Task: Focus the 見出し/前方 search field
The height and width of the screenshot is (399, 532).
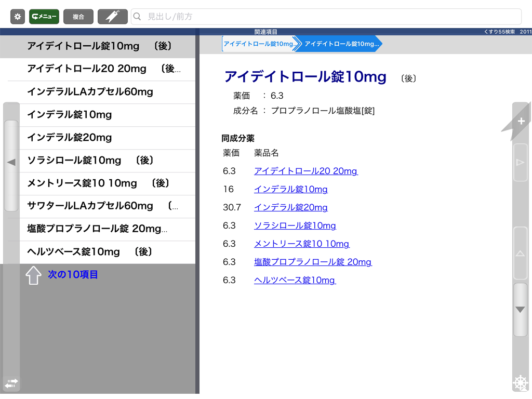Action: pyautogui.click(x=326, y=17)
